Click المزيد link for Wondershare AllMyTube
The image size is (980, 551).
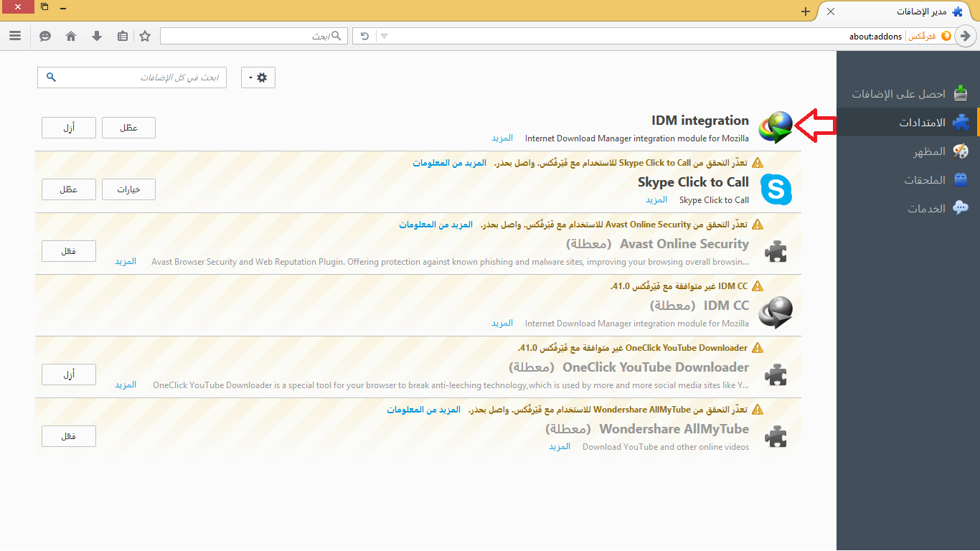click(560, 446)
